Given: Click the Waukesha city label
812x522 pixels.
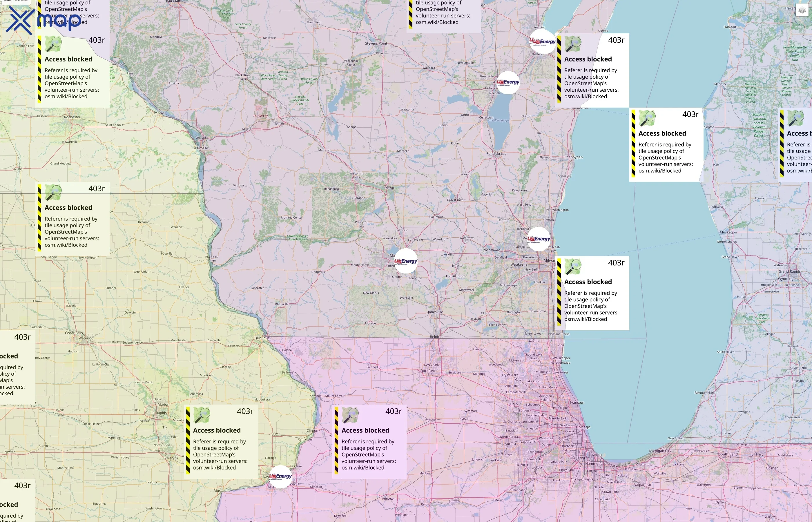Looking at the screenshot, I should 519,264.
